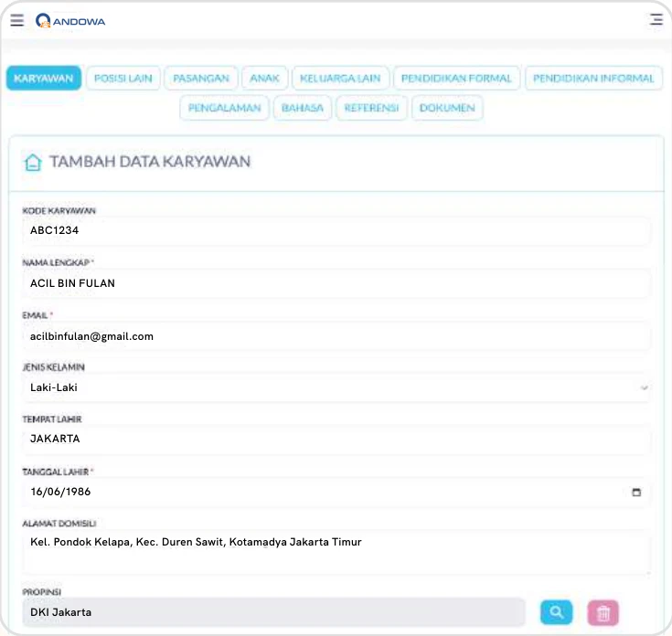This screenshot has height=636, width=672.
Task: Click the home icon beside Tambah Data Karyawan
Action: pos(33,163)
